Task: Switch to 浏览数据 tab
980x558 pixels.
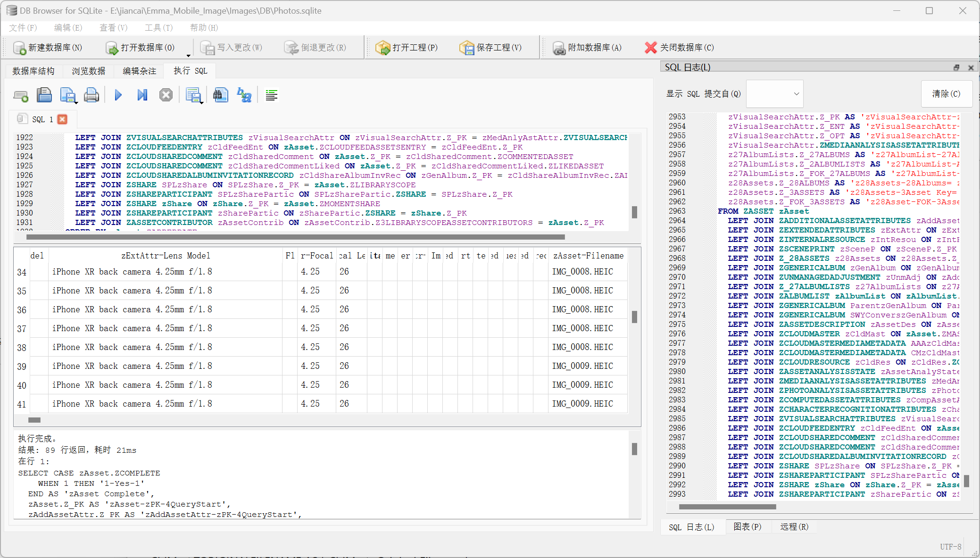Action: (x=89, y=71)
